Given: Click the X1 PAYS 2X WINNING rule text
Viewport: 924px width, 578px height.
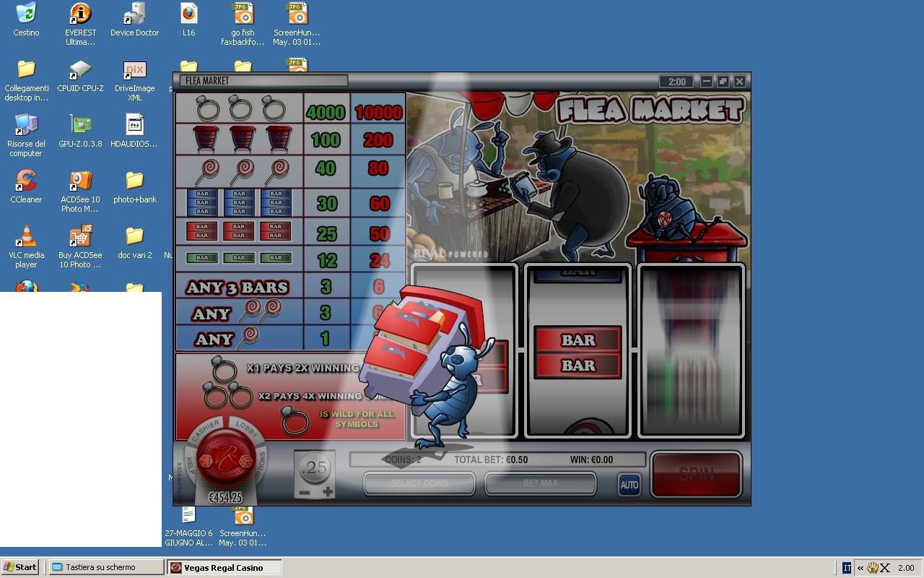Looking at the screenshot, I should (302, 368).
